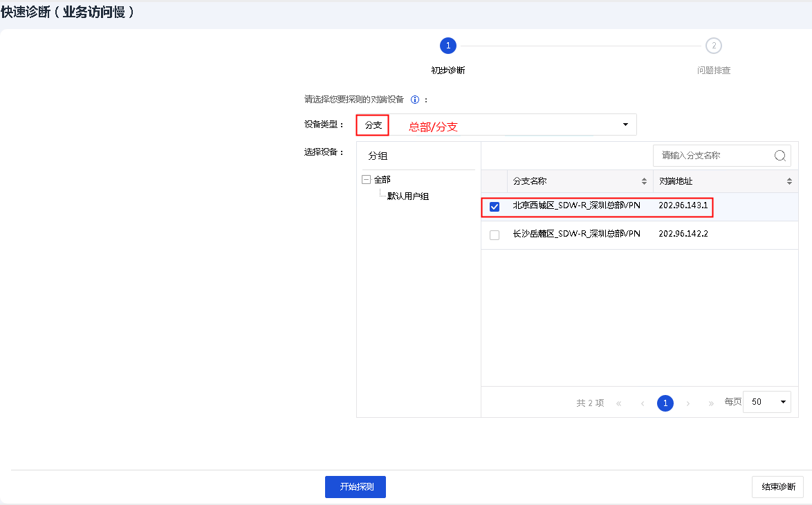812x505 pixels.
Task: Click step 2 问题排查 indicator
Action: [714, 46]
